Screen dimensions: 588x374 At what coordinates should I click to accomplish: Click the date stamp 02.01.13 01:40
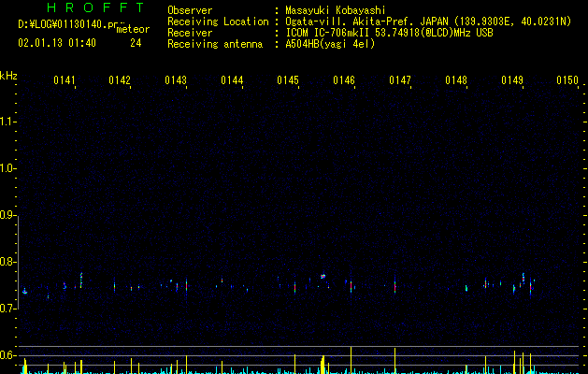[x=57, y=43]
